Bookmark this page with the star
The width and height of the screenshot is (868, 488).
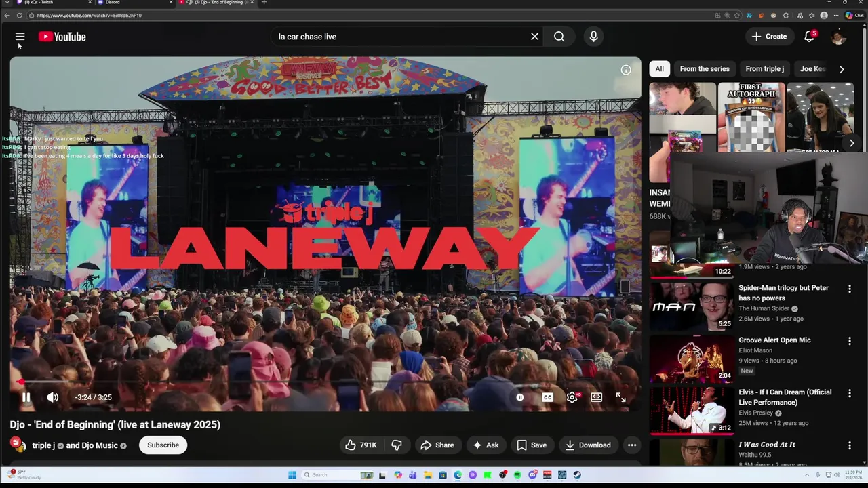(737, 15)
